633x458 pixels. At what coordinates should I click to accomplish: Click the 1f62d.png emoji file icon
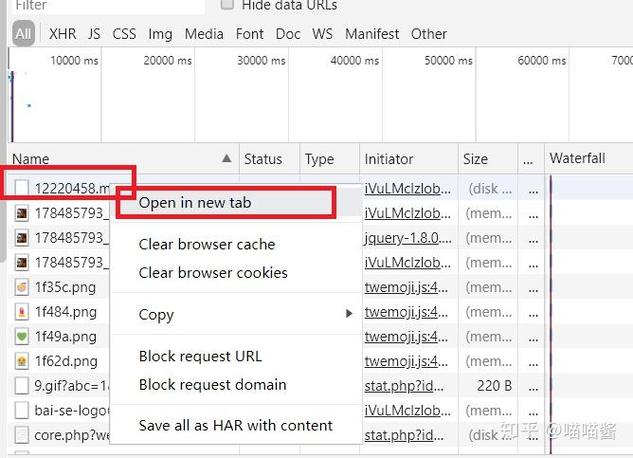coord(21,361)
